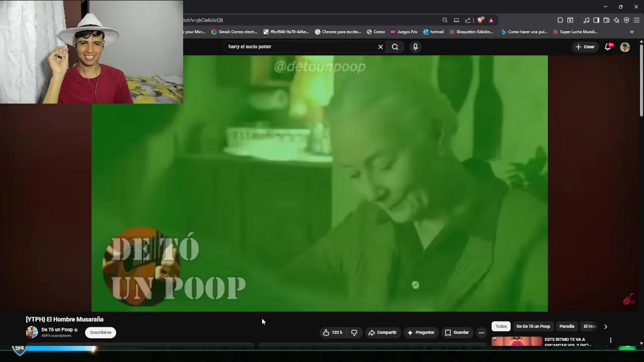Screen dimensions: 644x362
Task: Expand hidden bookmarks with double chevron
Action: 632,32
